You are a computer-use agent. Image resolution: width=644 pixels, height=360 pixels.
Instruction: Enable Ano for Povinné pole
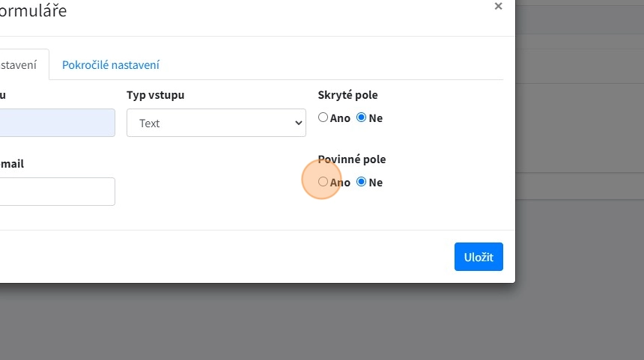(323, 182)
